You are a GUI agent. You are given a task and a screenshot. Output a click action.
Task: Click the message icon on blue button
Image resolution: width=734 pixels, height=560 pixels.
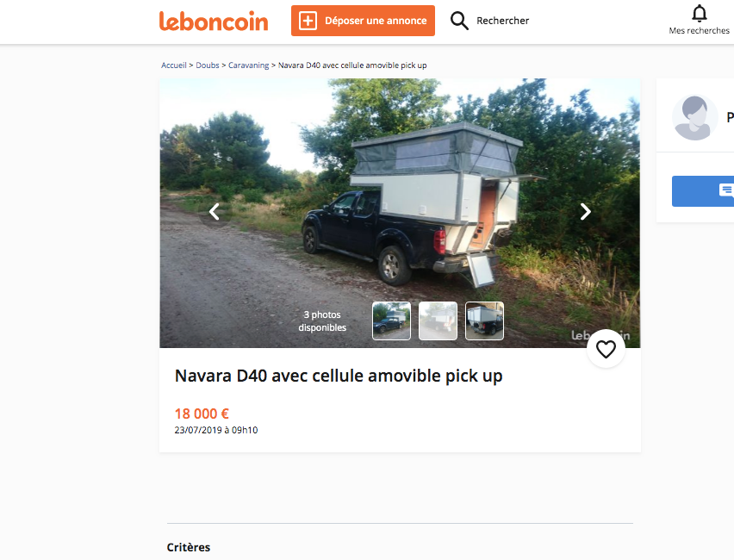(x=726, y=190)
